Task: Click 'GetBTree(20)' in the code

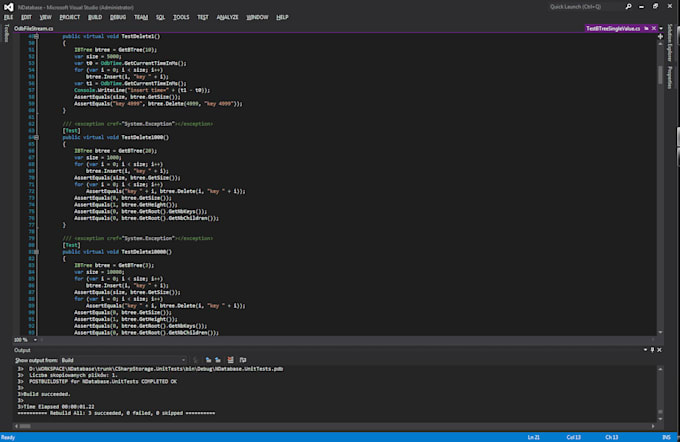Action: 137,151
